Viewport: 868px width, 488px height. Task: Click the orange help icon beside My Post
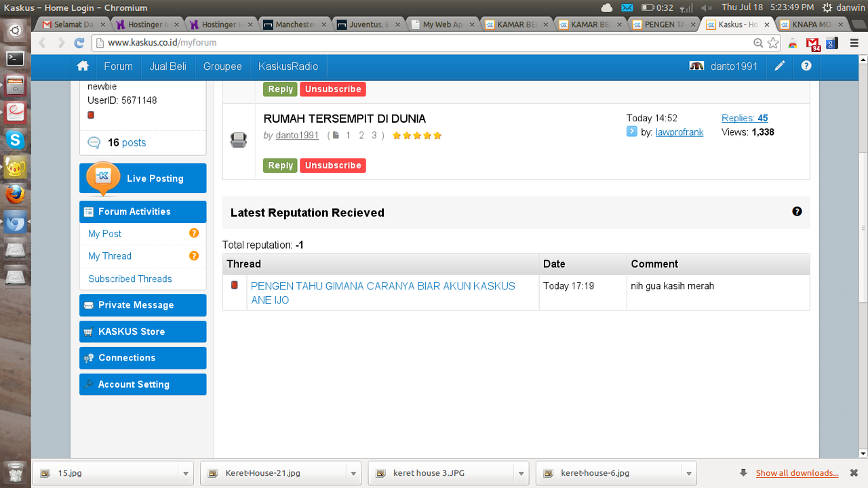click(x=194, y=233)
